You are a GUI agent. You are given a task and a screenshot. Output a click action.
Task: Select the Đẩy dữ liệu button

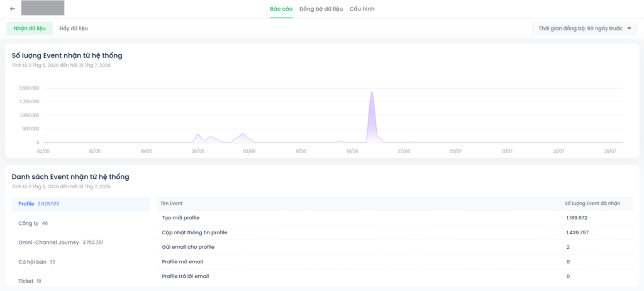click(x=74, y=28)
